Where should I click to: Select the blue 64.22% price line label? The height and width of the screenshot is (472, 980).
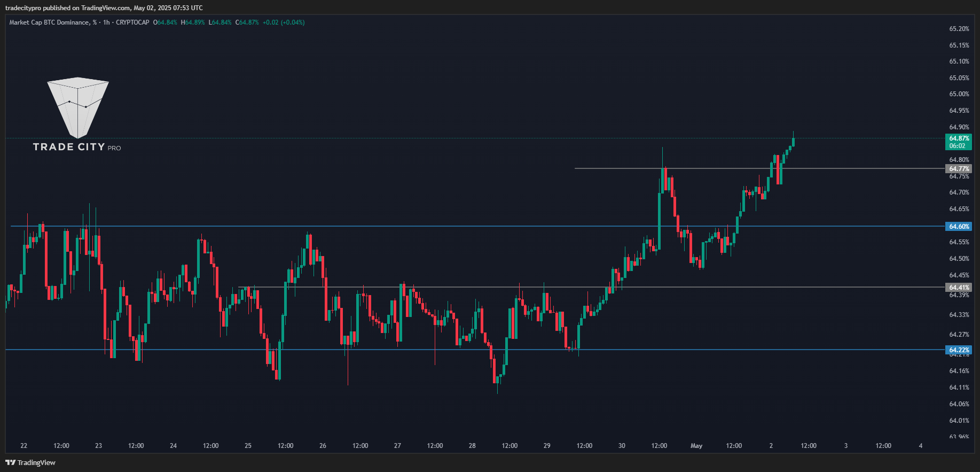[959, 350]
